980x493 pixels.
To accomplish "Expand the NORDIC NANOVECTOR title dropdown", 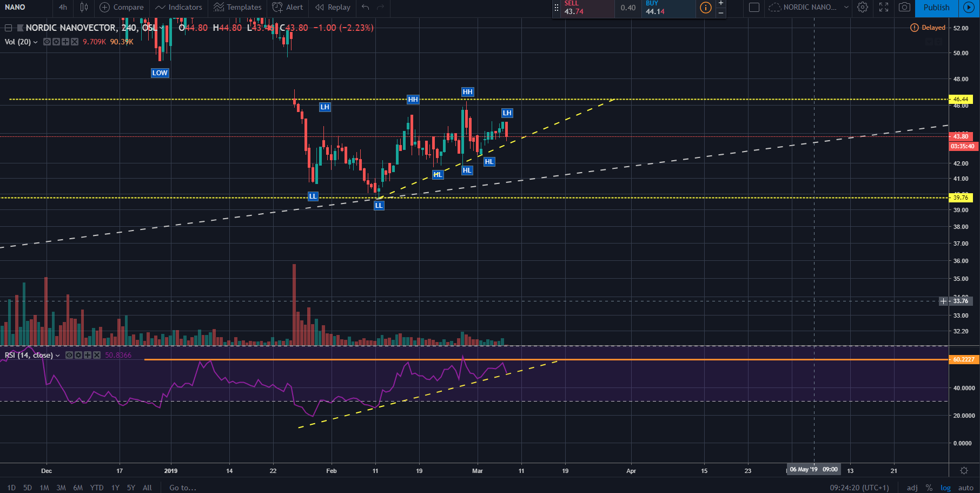I will [162, 28].
